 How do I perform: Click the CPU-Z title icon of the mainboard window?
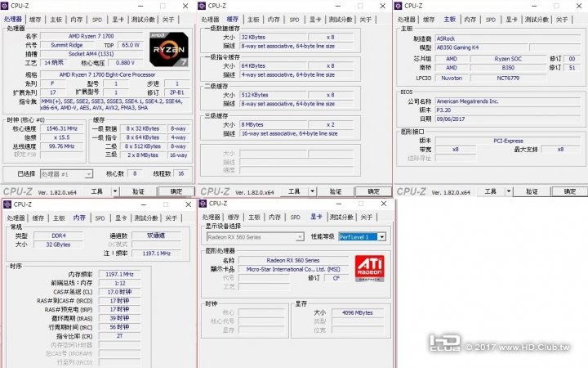399,6
